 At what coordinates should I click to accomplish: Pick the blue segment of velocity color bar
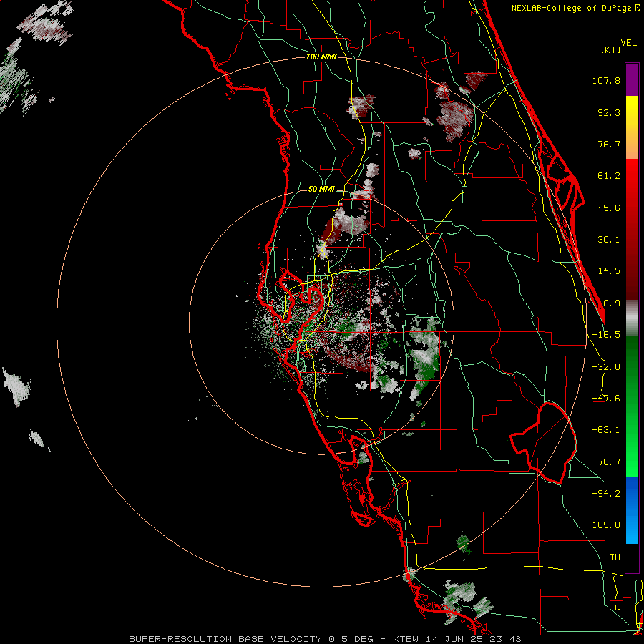click(x=632, y=510)
